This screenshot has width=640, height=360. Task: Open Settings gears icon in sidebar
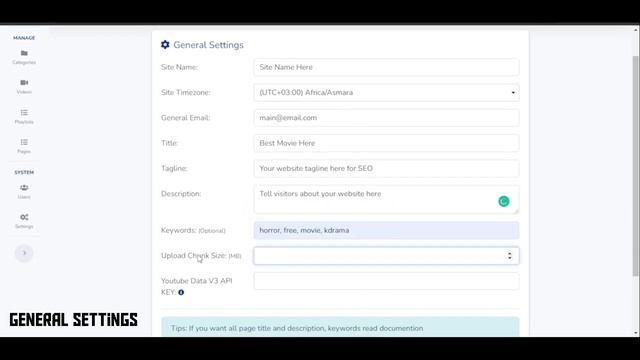pos(24,217)
